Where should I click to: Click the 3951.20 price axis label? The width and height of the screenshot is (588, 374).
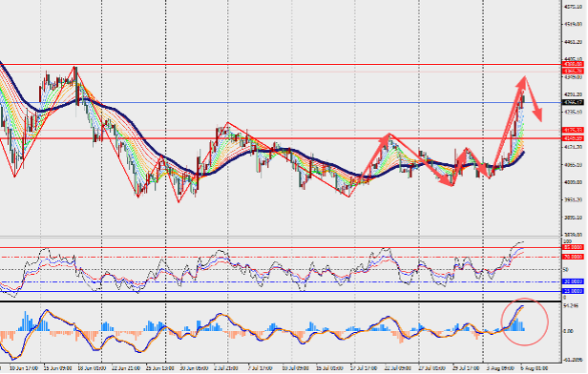(x=574, y=199)
